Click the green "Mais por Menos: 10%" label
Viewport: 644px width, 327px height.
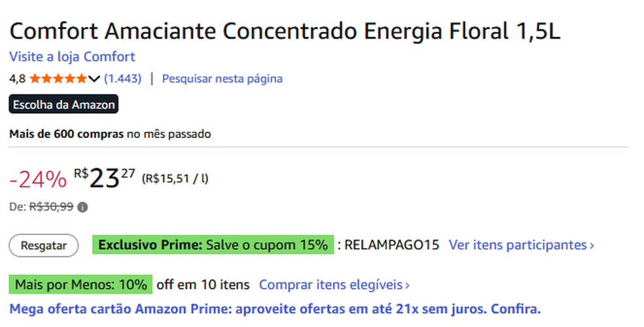point(81,285)
